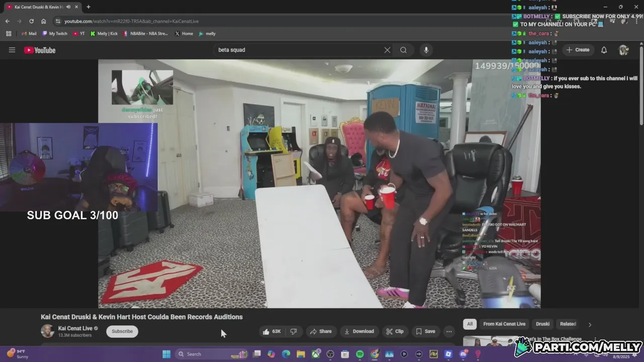The width and height of the screenshot is (644, 362).
Task: Show more chips with the right chevron
Action: click(590, 324)
